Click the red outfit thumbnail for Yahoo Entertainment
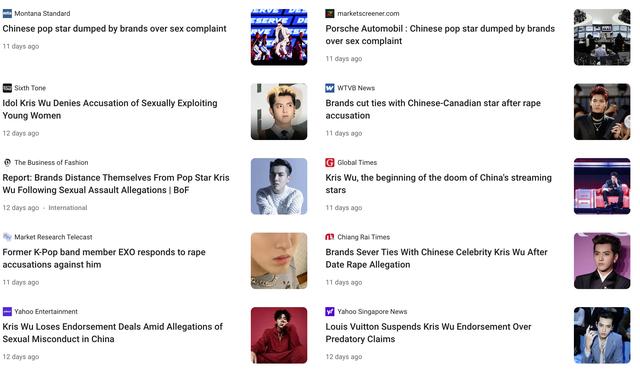 (279, 335)
